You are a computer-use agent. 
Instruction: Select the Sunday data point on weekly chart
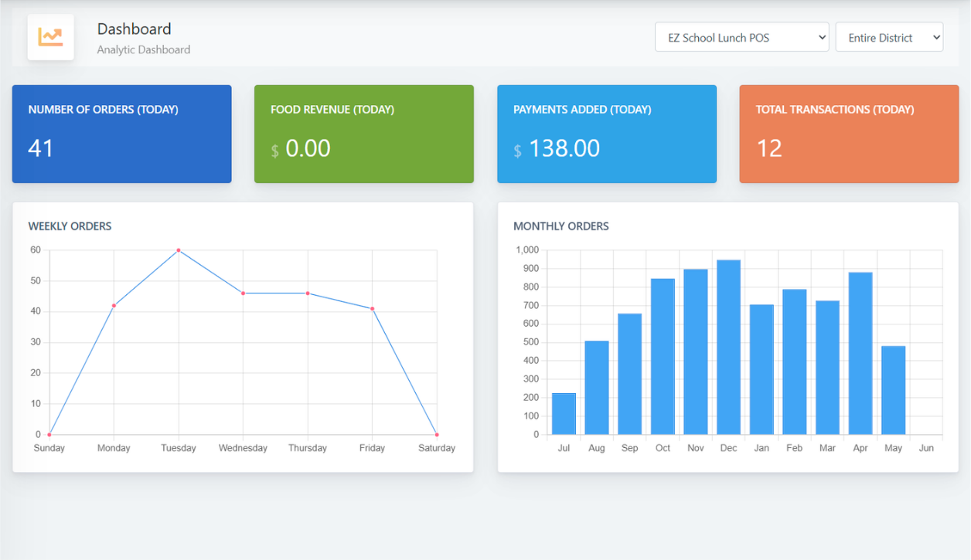tap(49, 434)
